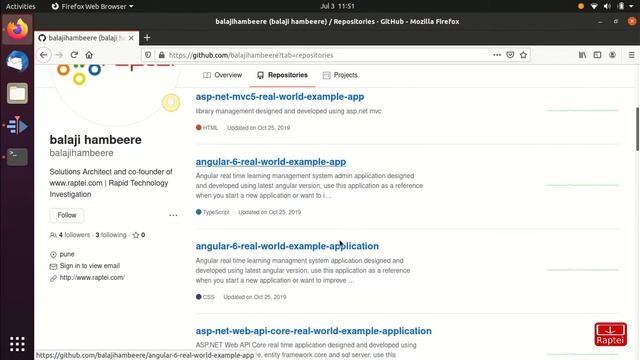640x360 pixels.
Task: Open Thunderbird mail from the dock
Action: point(17,61)
